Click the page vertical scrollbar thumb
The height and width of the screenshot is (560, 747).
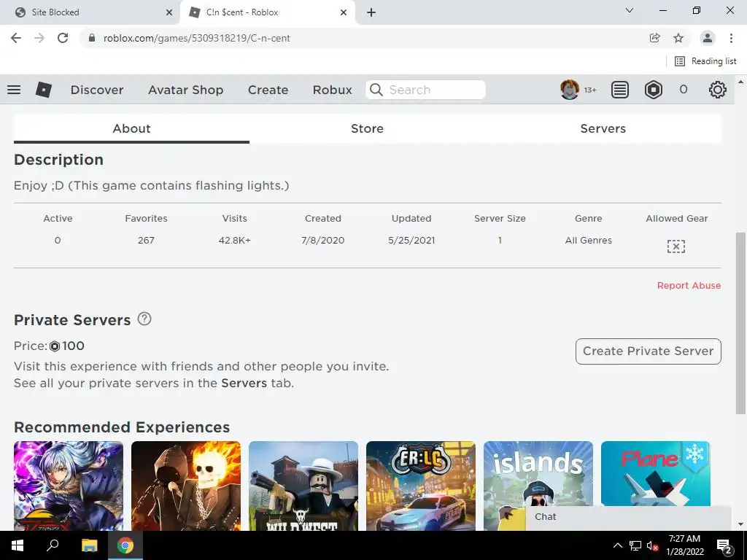point(740,324)
